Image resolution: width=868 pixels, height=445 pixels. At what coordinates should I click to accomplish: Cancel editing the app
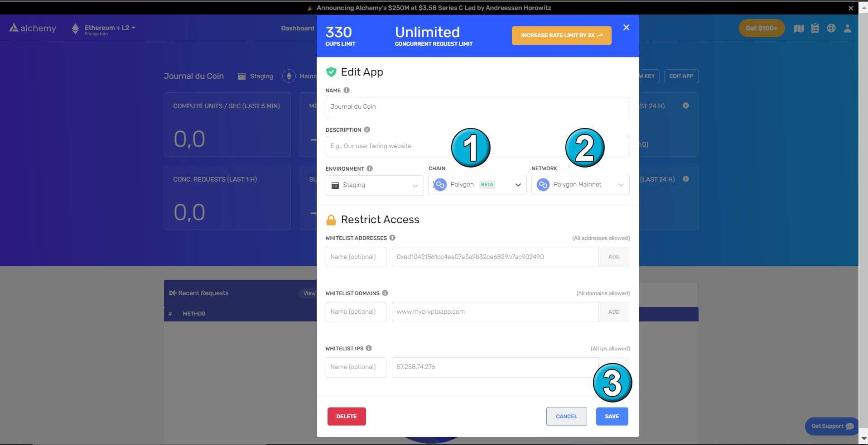[x=566, y=416]
